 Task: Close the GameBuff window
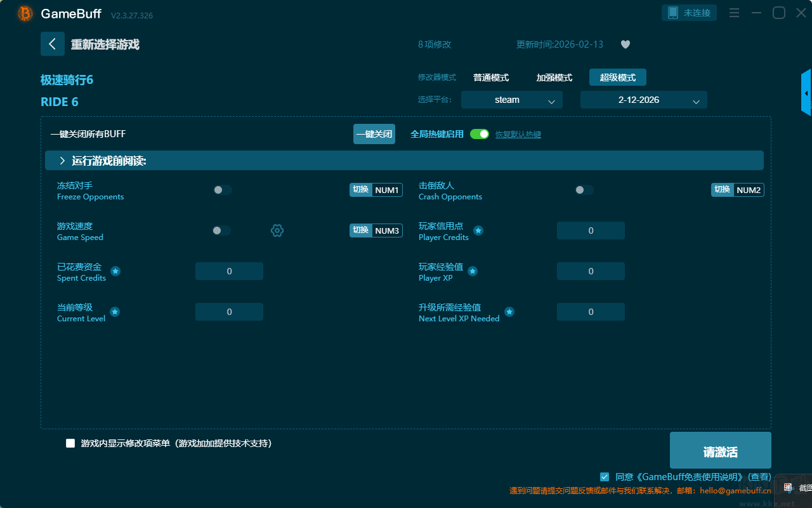[801, 13]
